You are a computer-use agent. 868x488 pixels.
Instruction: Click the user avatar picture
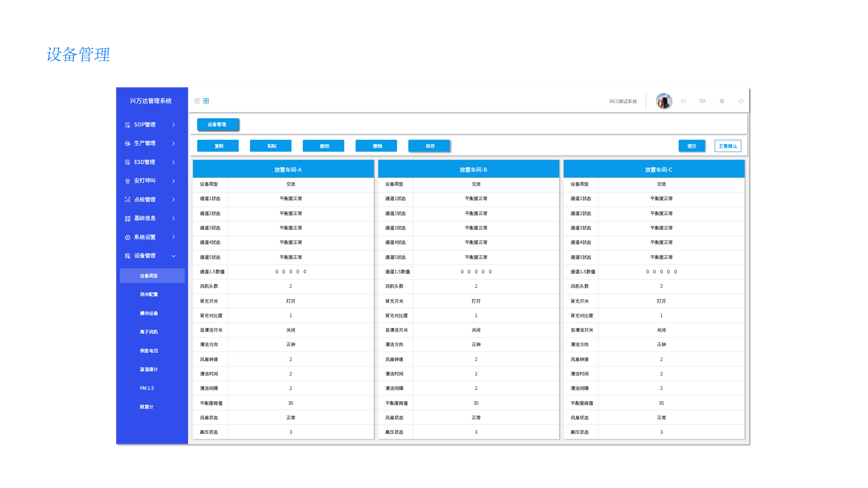click(664, 101)
